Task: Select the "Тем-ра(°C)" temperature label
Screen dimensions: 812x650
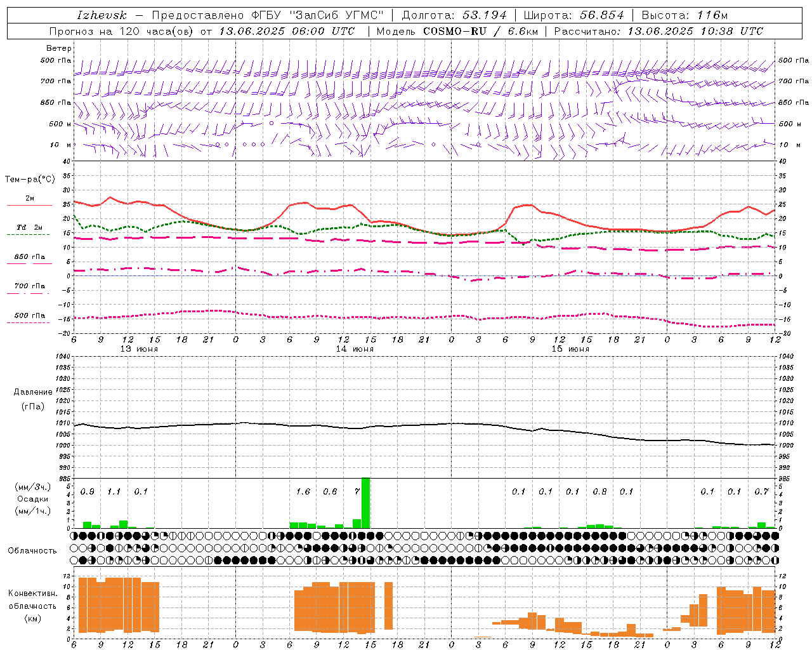Action: pos(30,180)
